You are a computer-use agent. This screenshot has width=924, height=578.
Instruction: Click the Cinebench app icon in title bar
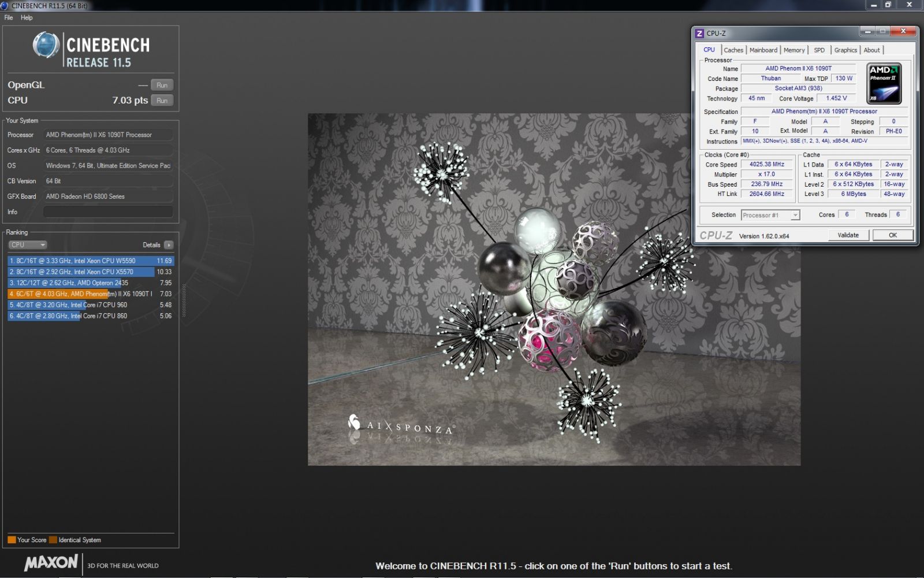(x=5, y=5)
